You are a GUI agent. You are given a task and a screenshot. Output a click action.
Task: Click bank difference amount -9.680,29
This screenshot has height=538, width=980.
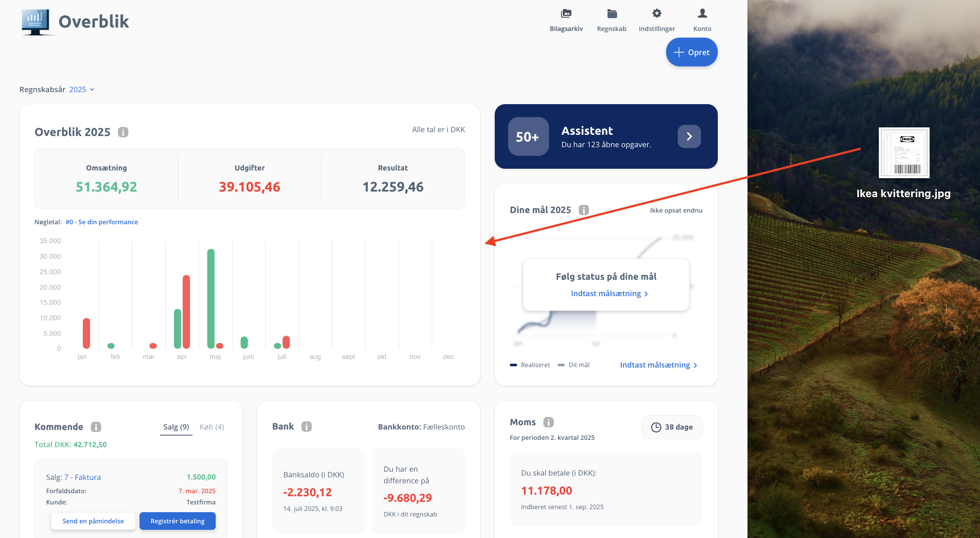[408, 498]
